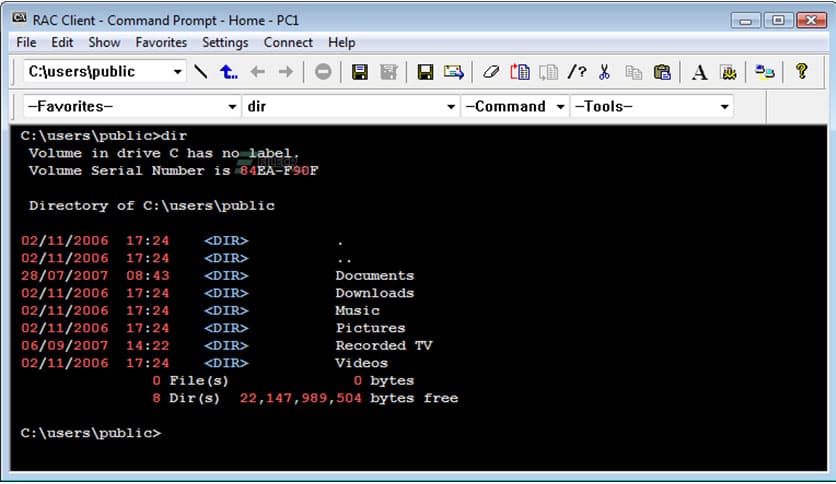
Task: Click the eraser clear screen icon
Action: [491, 71]
